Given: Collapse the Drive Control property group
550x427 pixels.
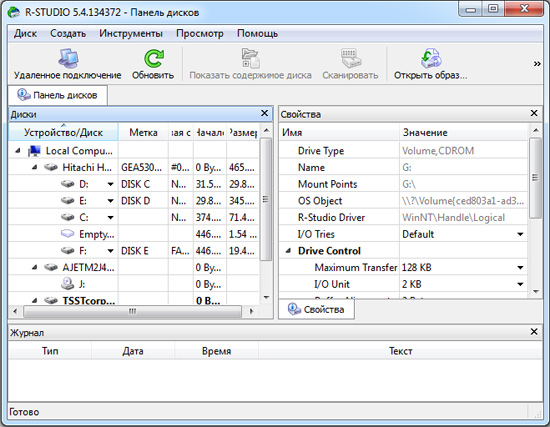Looking at the screenshot, I should coord(288,251).
